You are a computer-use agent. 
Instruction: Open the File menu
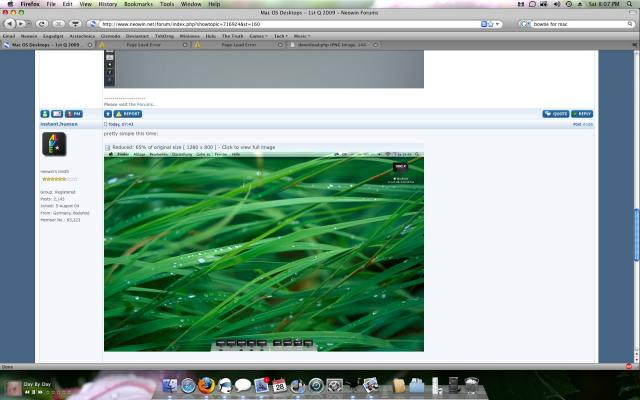coord(51,4)
